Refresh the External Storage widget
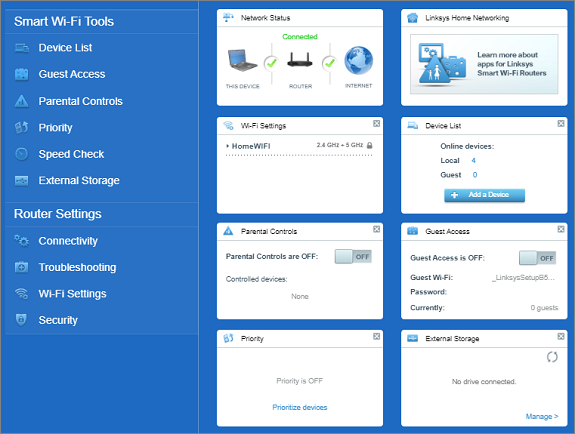The width and height of the screenshot is (575, 434). 552,357
